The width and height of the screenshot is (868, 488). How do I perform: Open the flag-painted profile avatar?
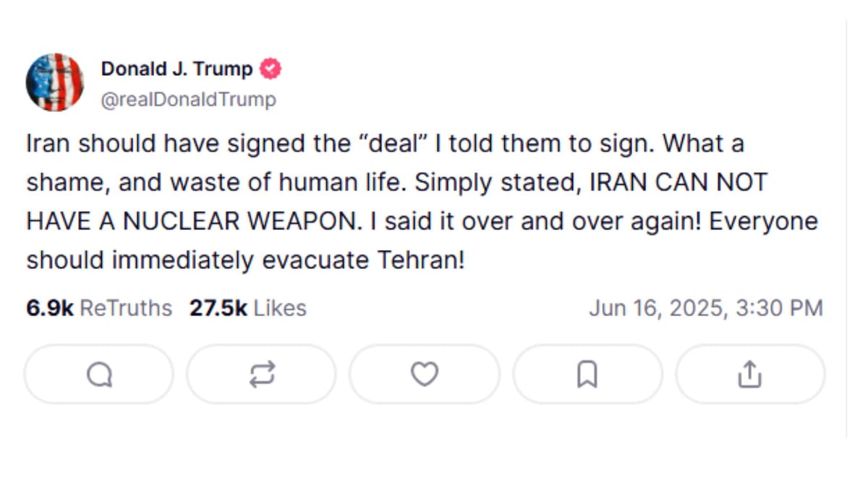[x=55, y=82]
